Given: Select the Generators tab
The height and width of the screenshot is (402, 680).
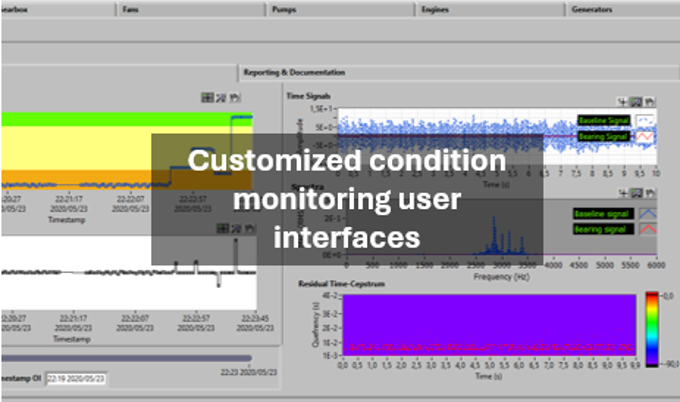Looking at the screenshot, I should [x=591, y=8].
